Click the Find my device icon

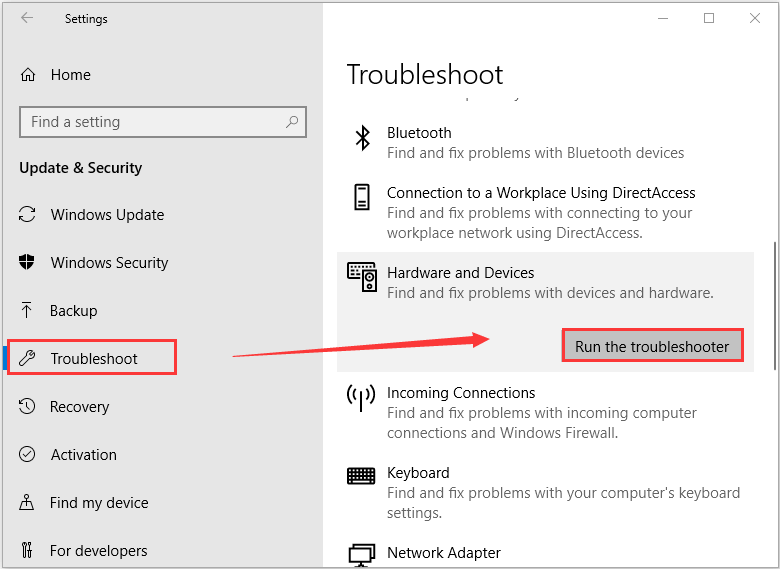[x=28, y=503]
